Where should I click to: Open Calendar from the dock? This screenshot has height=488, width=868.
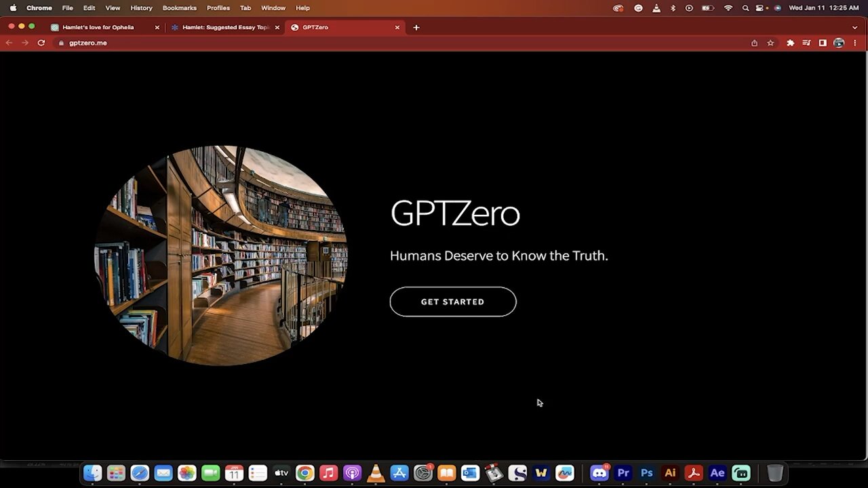click(234, 473)
